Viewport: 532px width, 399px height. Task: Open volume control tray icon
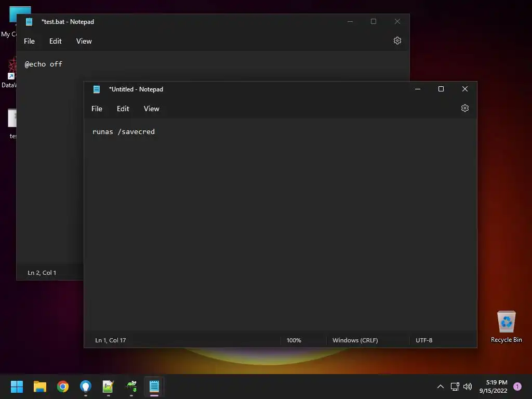pyautogui.click(x=468, y=387)
